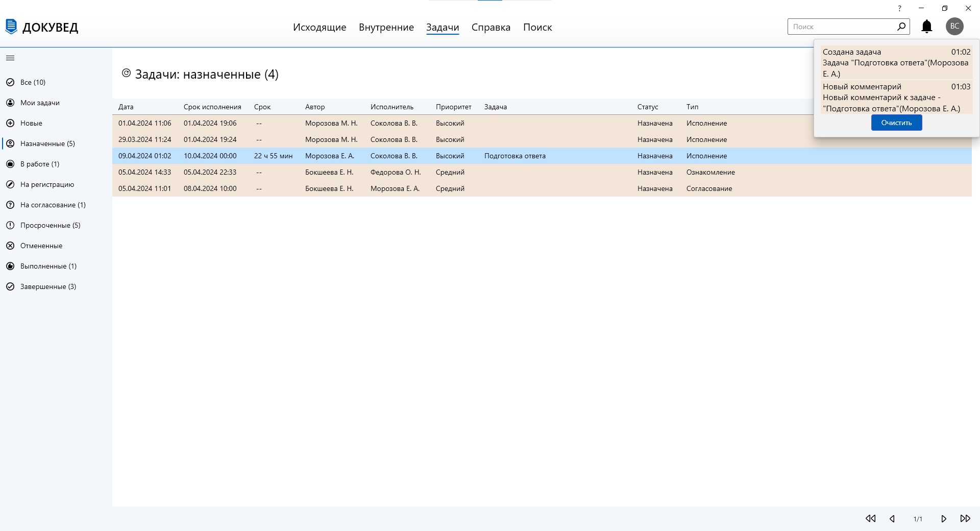The image size is (980, 531).
Task: Click the Докувед logo icon
Action: pos(11,27)
